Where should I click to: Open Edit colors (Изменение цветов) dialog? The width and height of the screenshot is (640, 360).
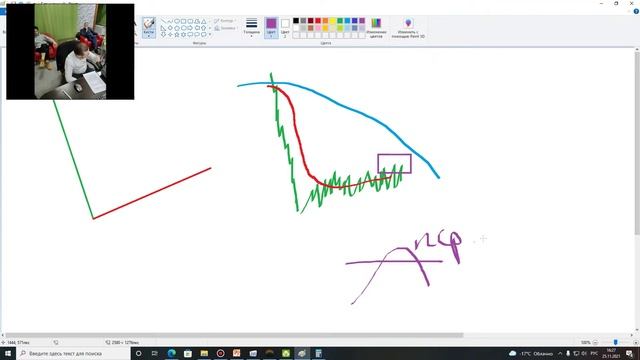point(376,28)
